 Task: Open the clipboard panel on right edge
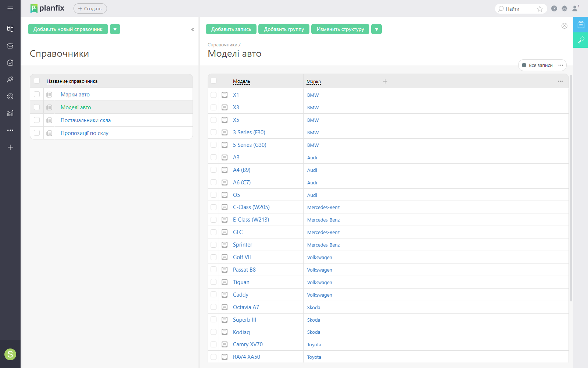(x=581, y=25)
